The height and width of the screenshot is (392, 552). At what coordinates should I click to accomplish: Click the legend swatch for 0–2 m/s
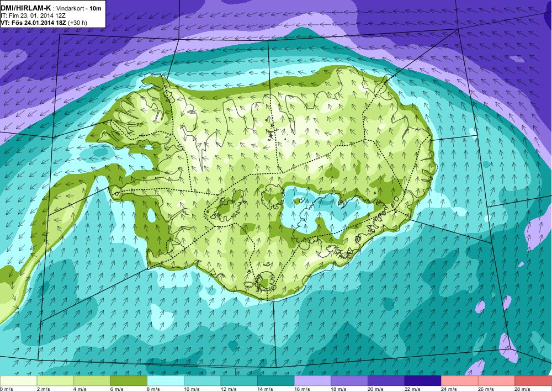(x=18, y=381)
